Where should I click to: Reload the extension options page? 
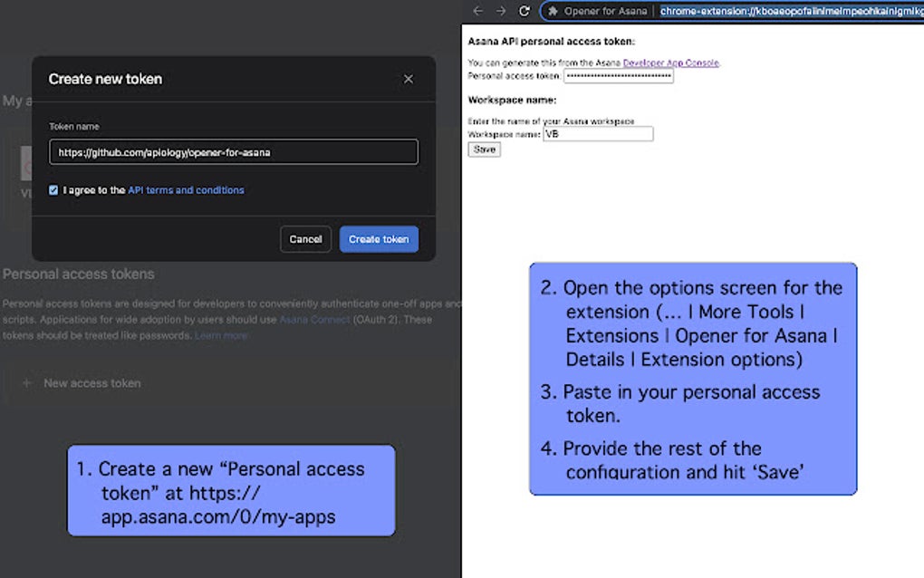[525, 11]
